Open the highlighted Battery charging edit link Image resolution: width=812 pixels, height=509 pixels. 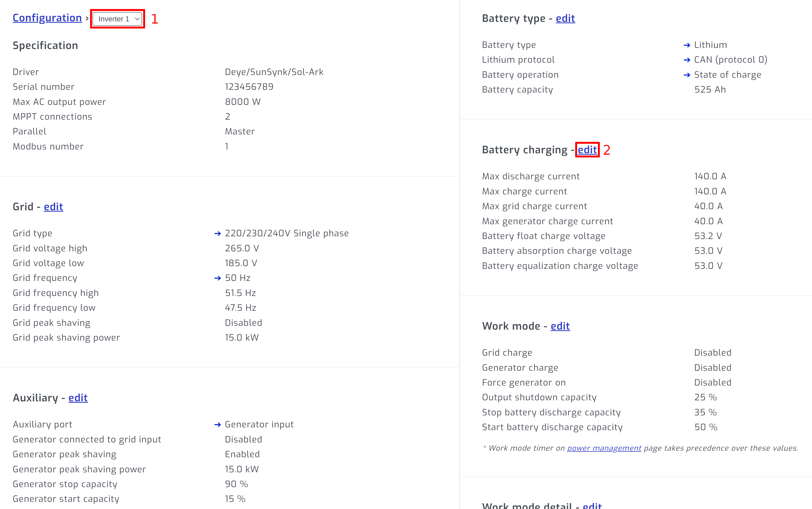tap(587, 150)
